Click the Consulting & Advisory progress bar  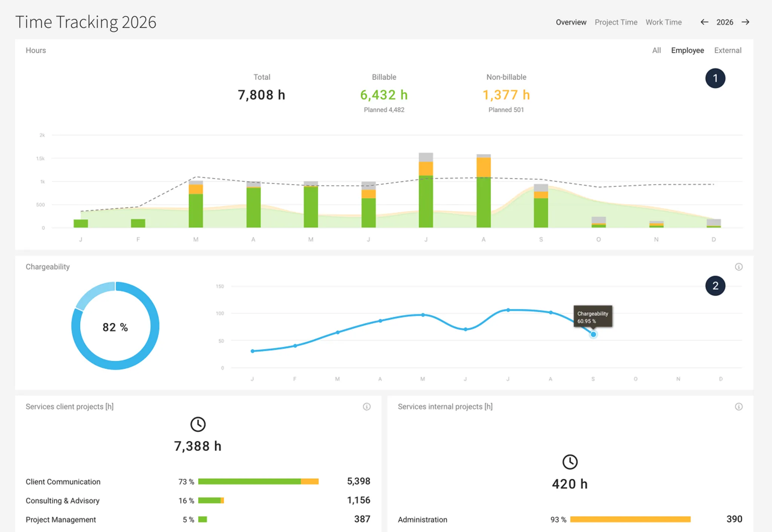coord(211,500)
